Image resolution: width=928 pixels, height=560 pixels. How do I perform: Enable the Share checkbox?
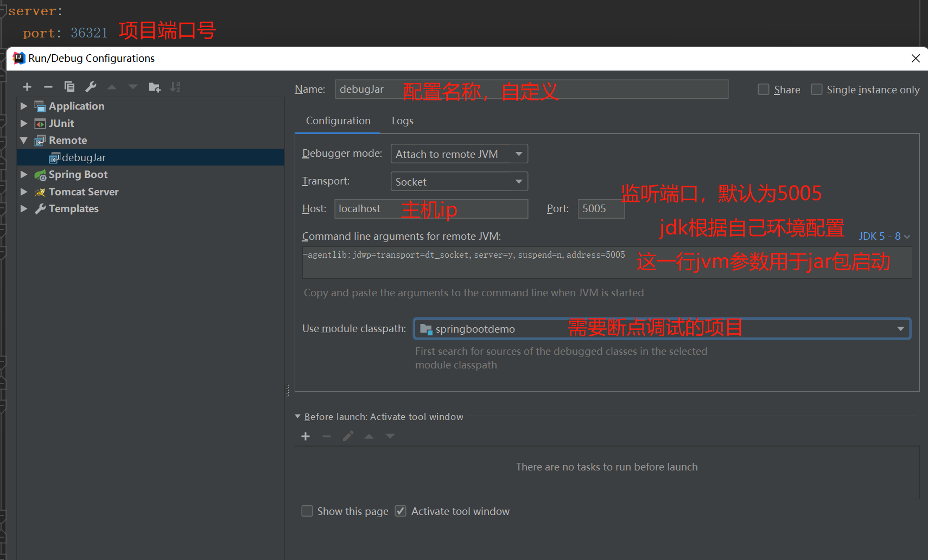pyautogui.click(x=763, y=89)
